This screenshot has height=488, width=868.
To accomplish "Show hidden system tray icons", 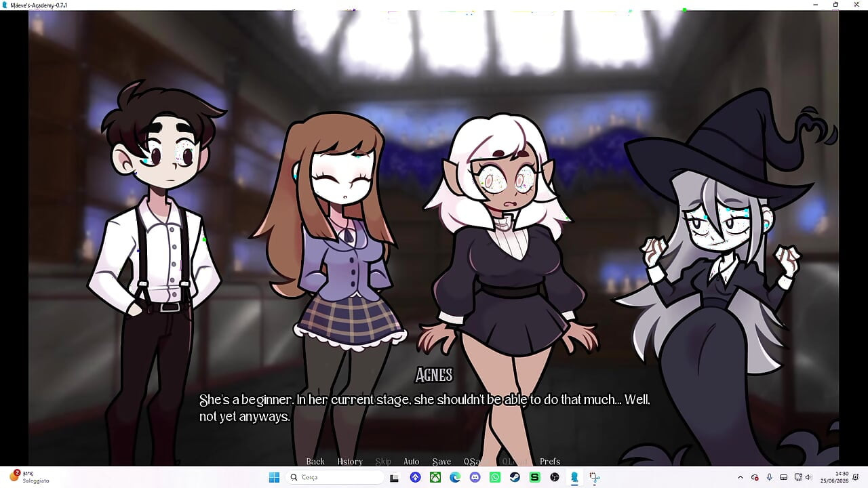I will 741,477.
